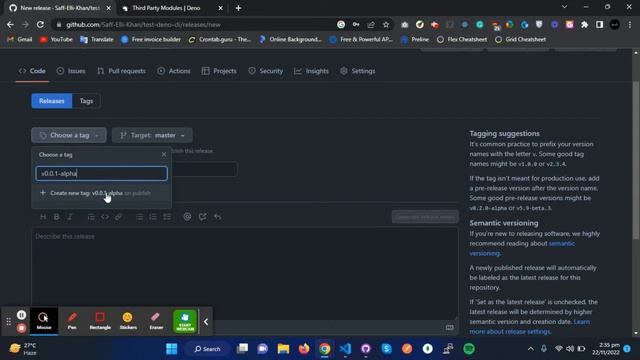Bookmark this page with the star

click(x=386, y=24)
